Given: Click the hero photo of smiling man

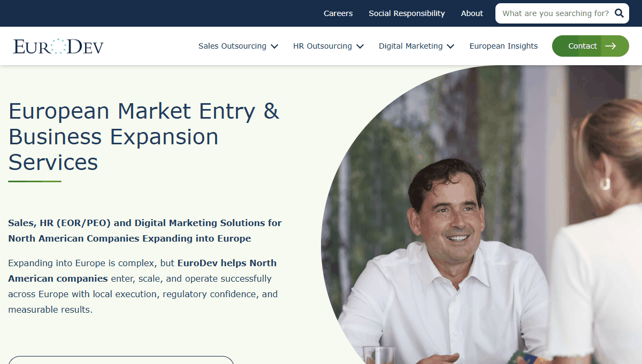Looking at the screenshot, I should click(481, 215).
